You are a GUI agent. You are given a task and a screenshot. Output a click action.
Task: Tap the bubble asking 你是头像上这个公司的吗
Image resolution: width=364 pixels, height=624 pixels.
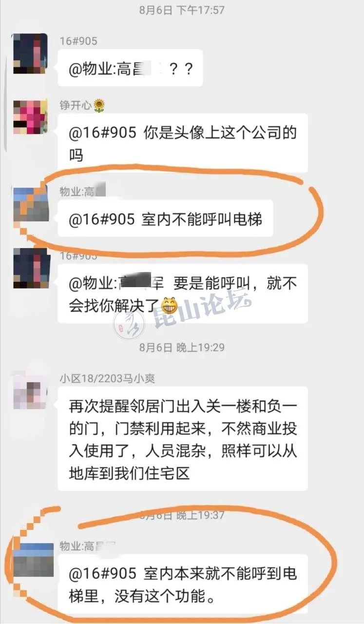(x=183, y=143)
